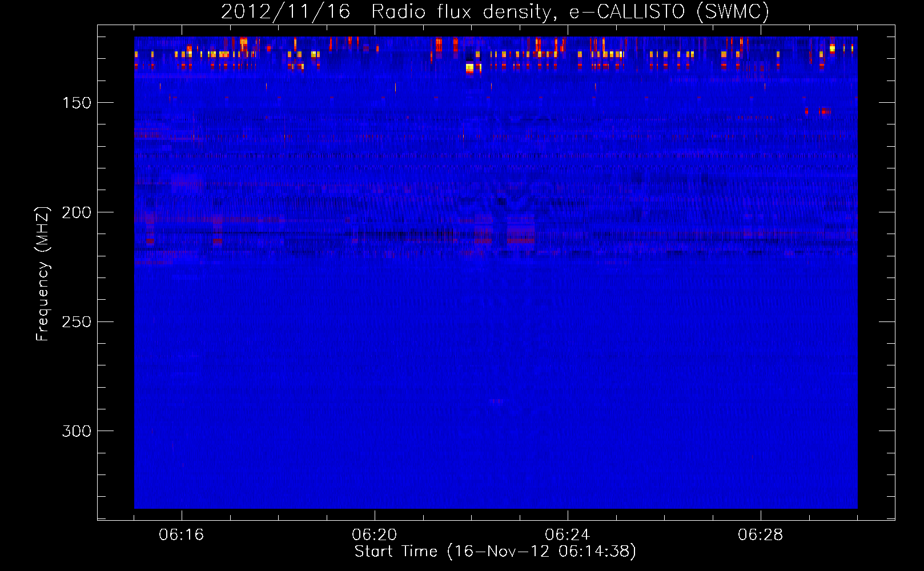Image resolution: width=924 pixels, height=571 pixels.
Task: Click the 06:16 time tick label
Action: point(182,535)
